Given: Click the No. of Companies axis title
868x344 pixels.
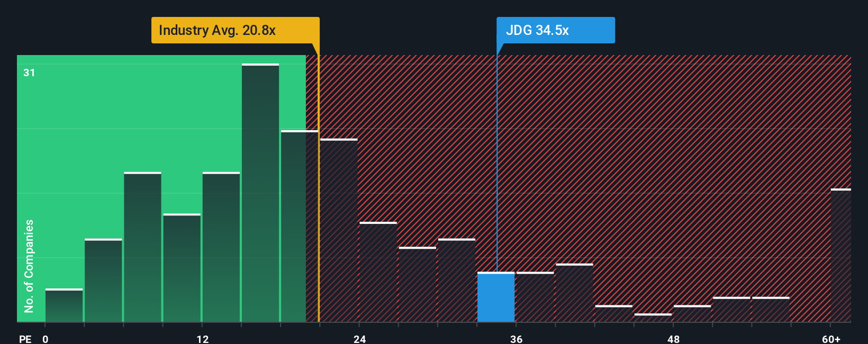Looking at the screenshot, I should click(29, 266).
